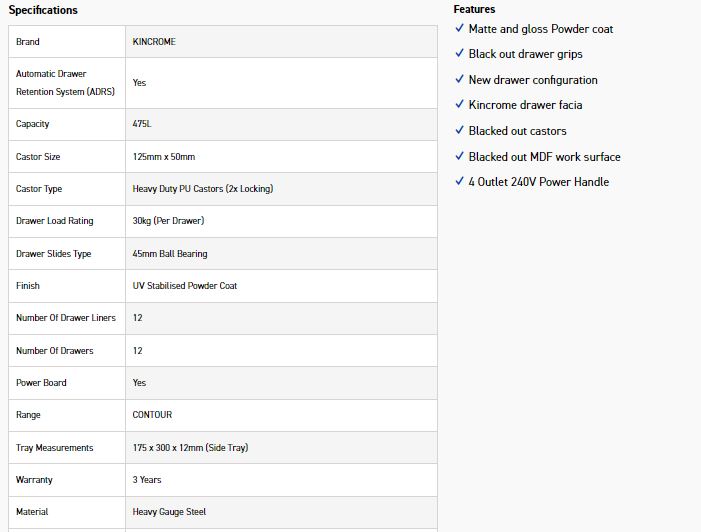This screenshot has width=701, height=532.
Task: Click the checkmark beside Matte and gloss Powder coat
Action: (x=459, y=29)
